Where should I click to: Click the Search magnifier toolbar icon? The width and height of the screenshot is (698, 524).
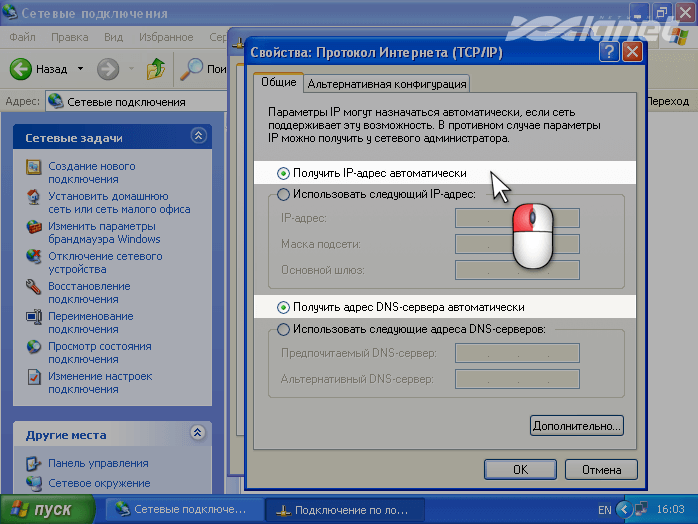191,69
